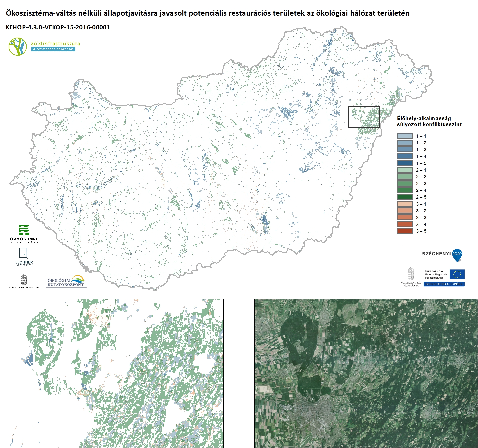The height and width of the screenshot is (448, 478).
Task: Click the KEHOP-4.3.0-VEKOP-15-2016-00001 project code
Action: [x=58, y=27]
